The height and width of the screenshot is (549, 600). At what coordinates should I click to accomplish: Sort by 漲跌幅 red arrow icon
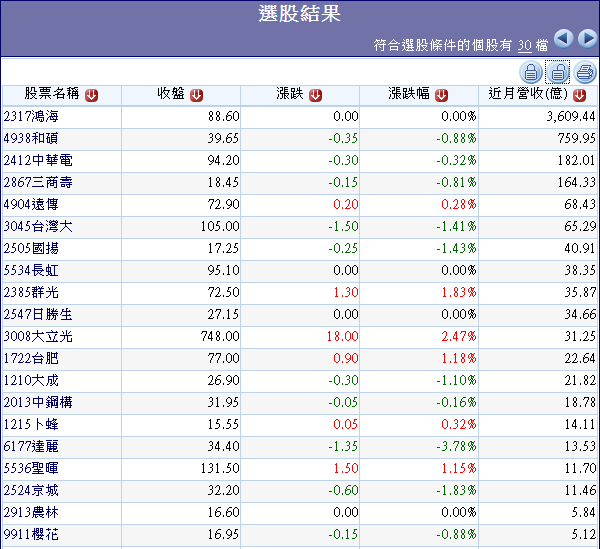442,95
